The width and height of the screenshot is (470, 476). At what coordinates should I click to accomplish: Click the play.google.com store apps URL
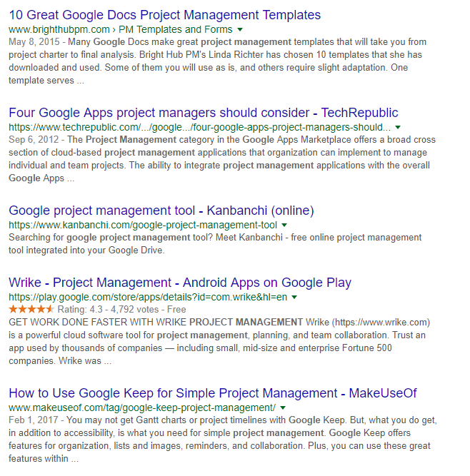click(148, 297)
